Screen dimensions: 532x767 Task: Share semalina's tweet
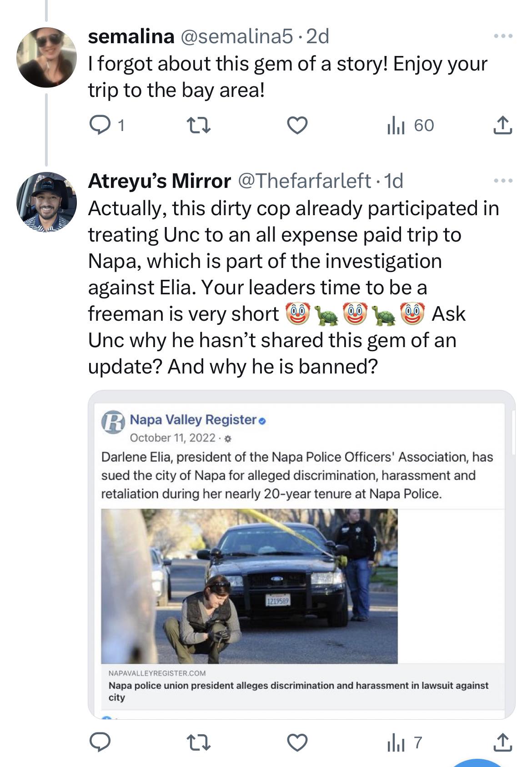pyautogui.click(x=502, y=125)
